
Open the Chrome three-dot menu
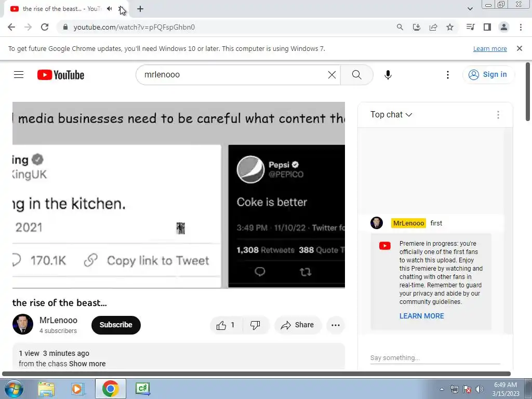(x=521, y=27)
